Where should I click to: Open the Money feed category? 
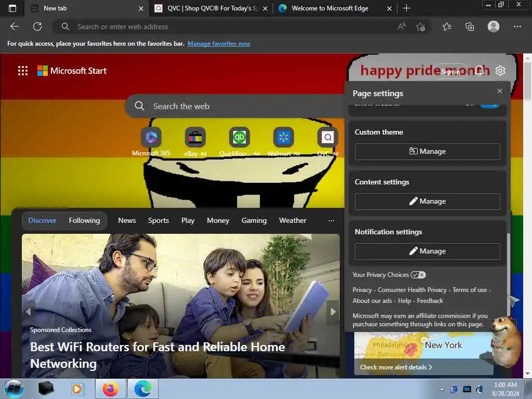point(218,220)
